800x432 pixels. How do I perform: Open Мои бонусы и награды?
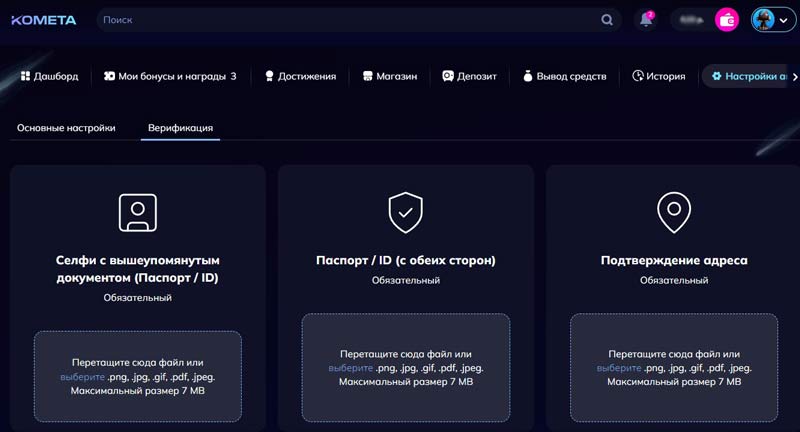pyautogui.click(x=170, y=76)
